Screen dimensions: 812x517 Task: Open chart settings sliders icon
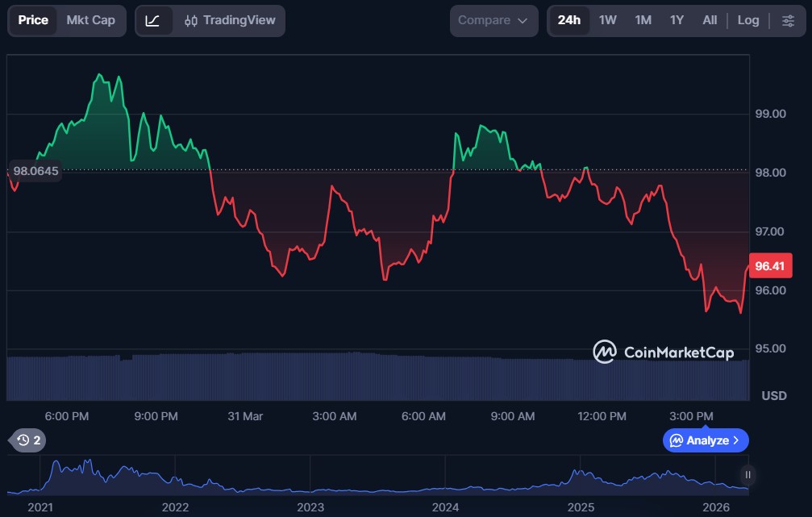point(788,20)
